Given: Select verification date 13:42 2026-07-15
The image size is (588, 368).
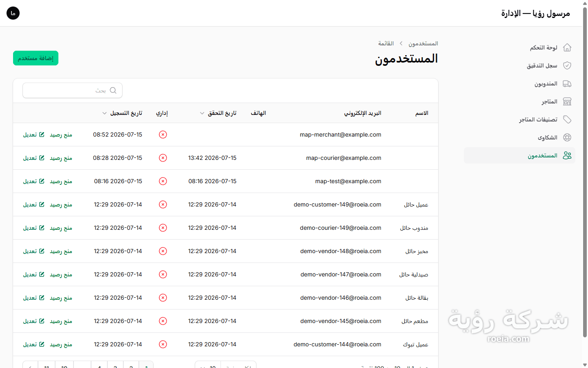Looking at the screenshot, I should pyautogui.click(x=212, y=158).
